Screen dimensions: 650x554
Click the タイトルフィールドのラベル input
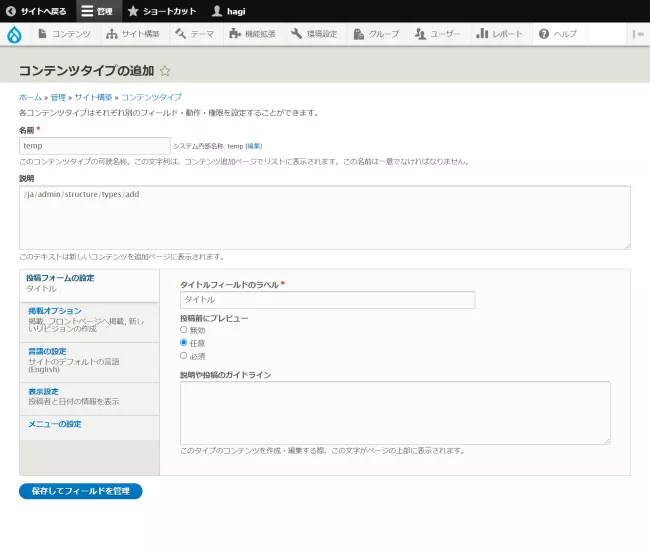click(327, 300)
